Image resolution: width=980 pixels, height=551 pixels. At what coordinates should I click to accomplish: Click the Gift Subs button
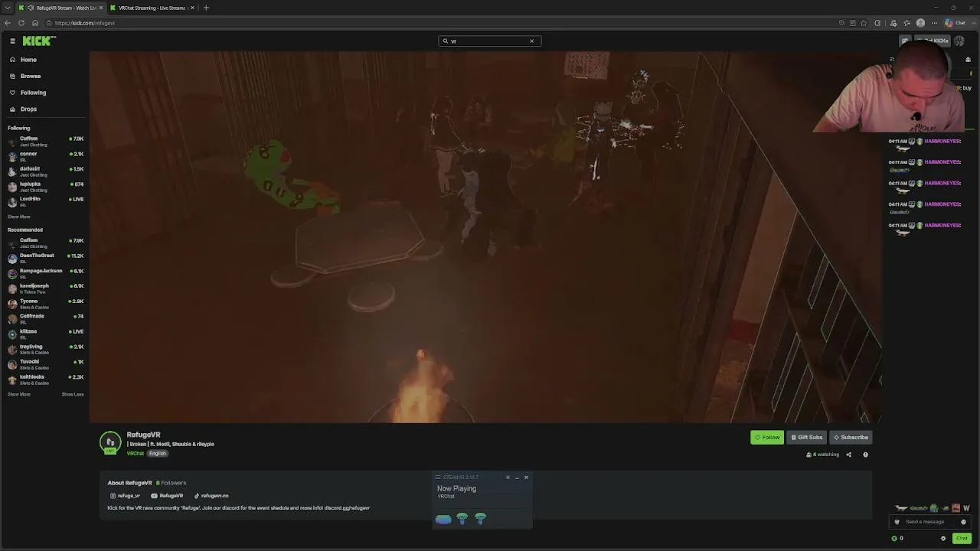point(806,438)
